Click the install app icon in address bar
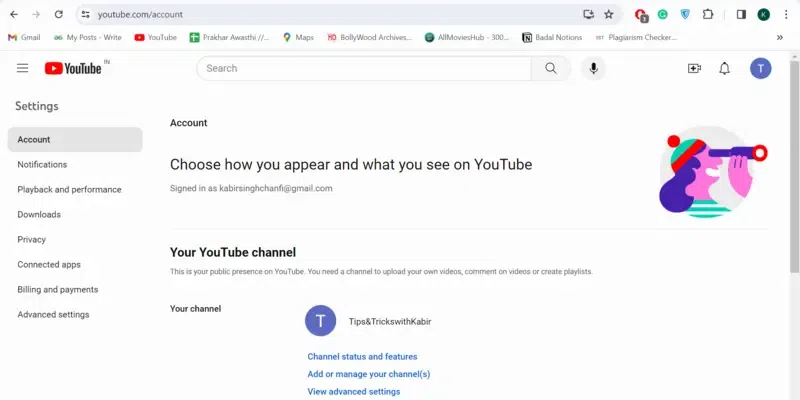Viewport: 800px width, 400px height. tap(589, 14)
